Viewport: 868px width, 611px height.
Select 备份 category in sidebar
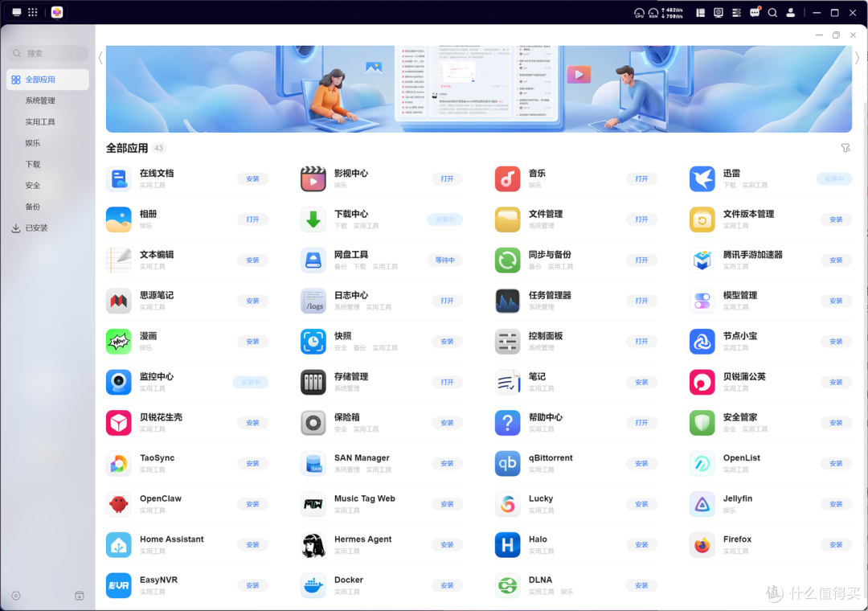(x=33, y=207)
